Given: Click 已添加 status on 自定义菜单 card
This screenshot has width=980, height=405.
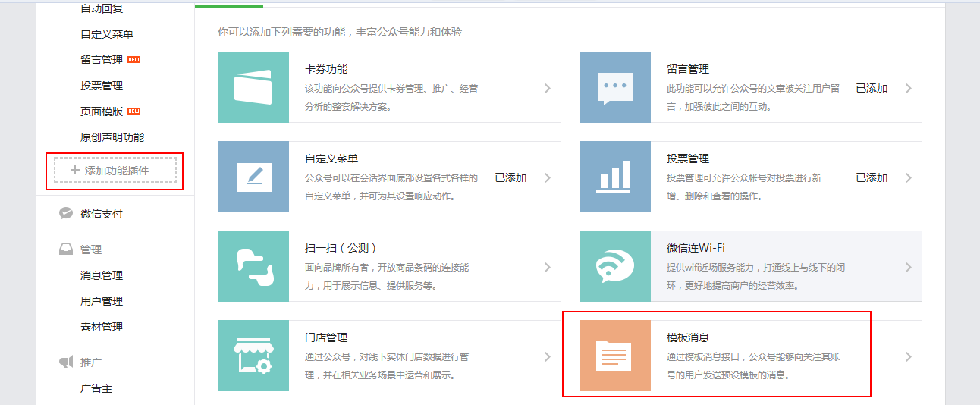Looking at the screenshot, I should click(510, 177).
